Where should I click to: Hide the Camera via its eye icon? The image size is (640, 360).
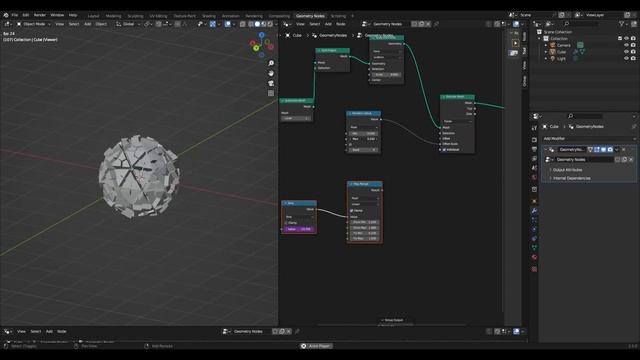(626, 45)
